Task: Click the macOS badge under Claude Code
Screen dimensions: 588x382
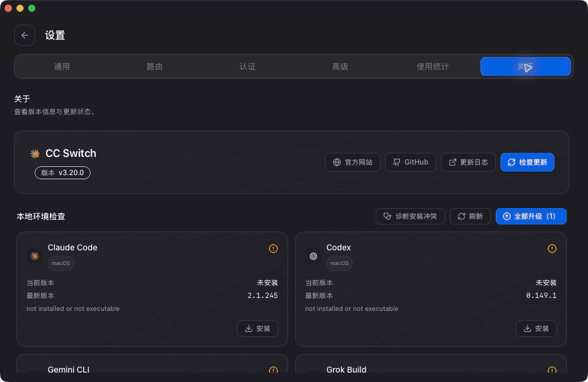Action: click(61, 263)
